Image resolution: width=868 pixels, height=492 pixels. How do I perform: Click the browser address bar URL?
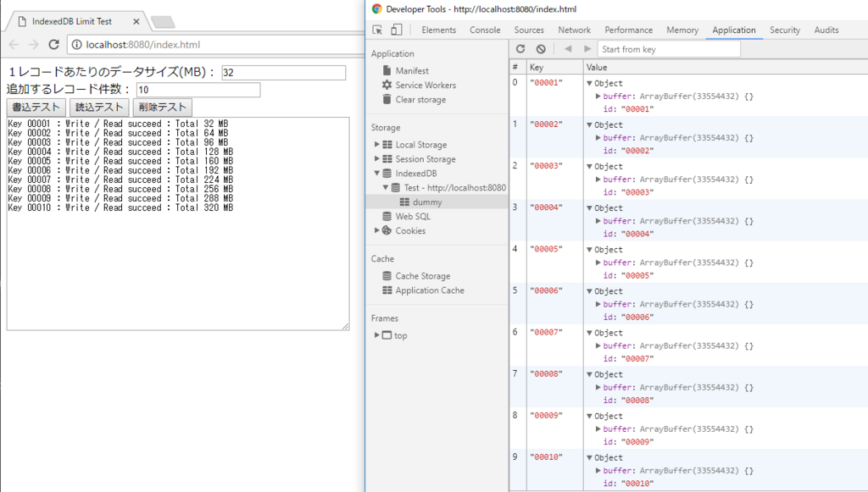click(142, 45)
